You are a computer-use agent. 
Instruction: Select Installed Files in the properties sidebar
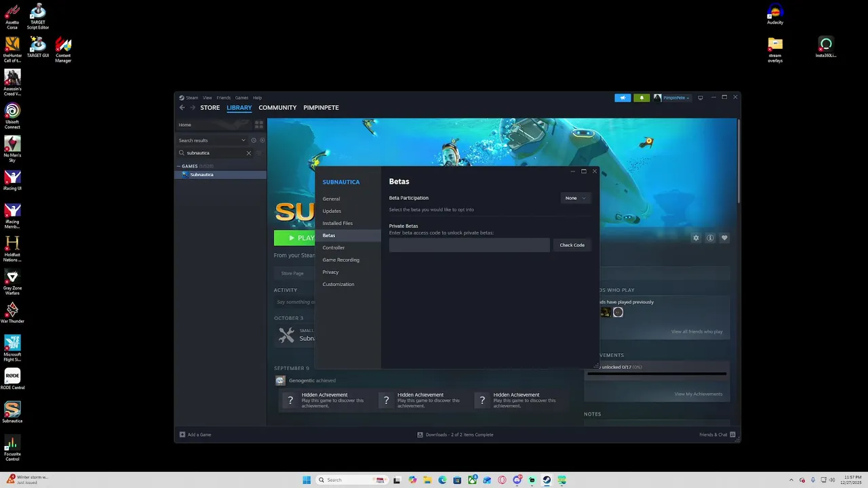pos(348,223)
